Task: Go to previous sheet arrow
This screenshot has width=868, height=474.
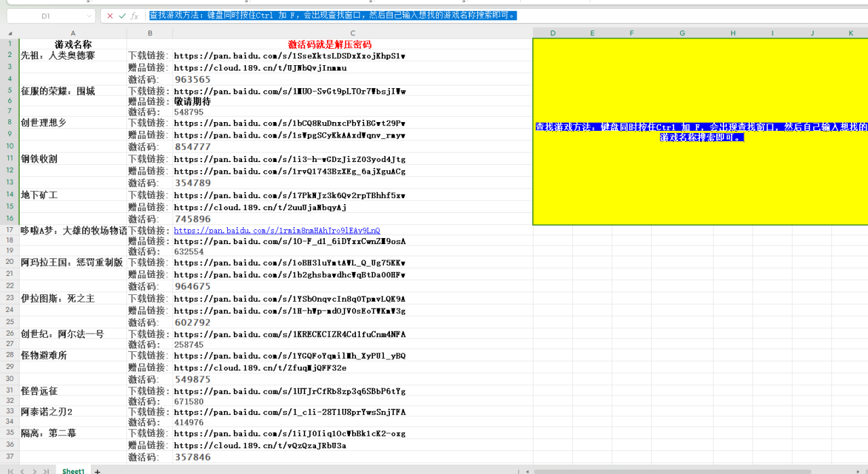Action: pos(22,471)
